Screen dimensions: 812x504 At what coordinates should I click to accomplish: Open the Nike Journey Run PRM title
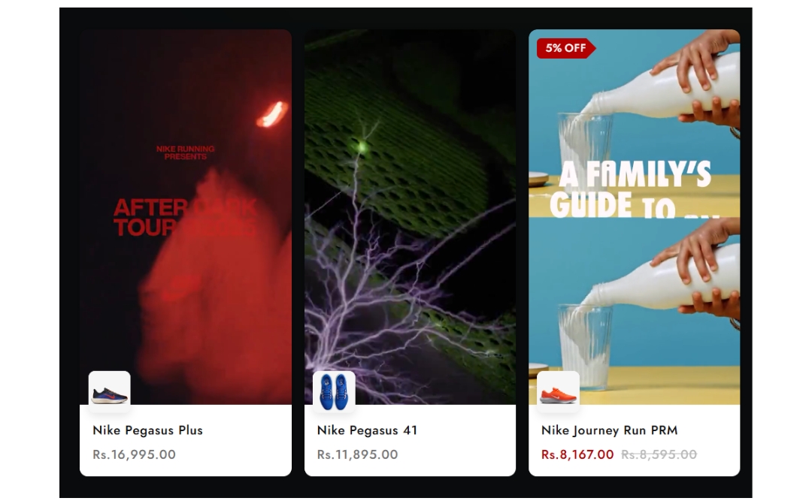tap(610, 430)
